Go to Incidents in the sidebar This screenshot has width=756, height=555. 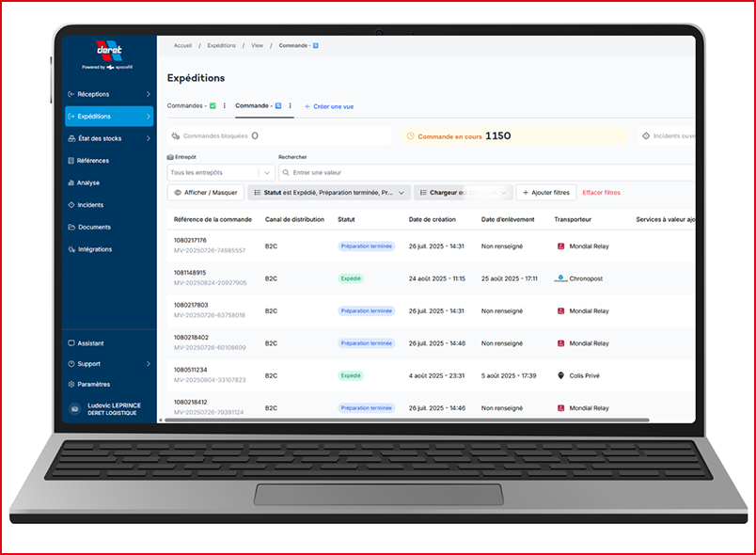90,205
